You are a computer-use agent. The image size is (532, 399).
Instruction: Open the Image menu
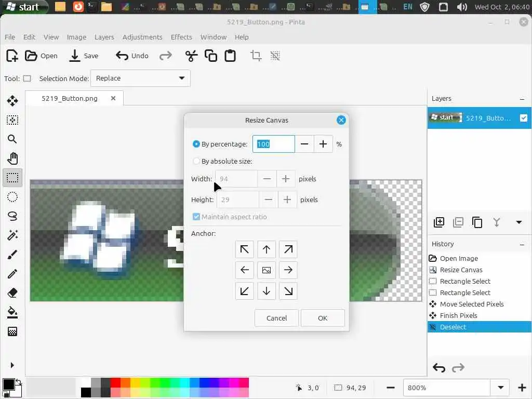coord(76,37)
